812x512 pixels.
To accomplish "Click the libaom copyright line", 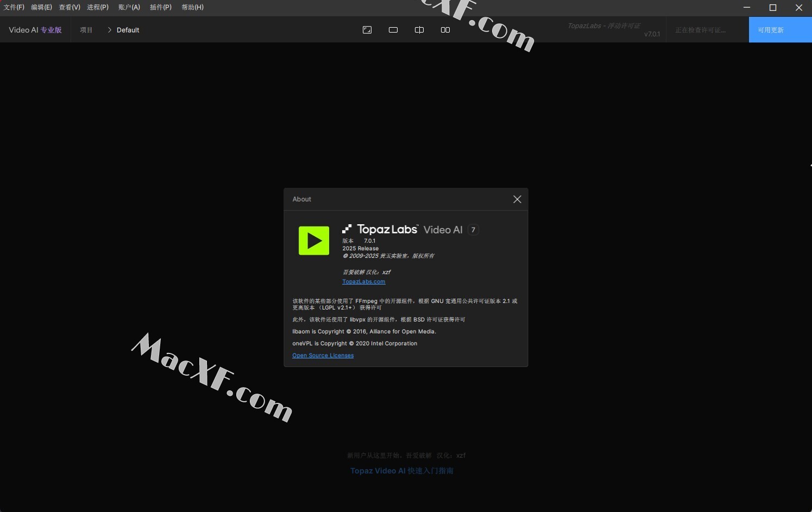I will (364, 332).
